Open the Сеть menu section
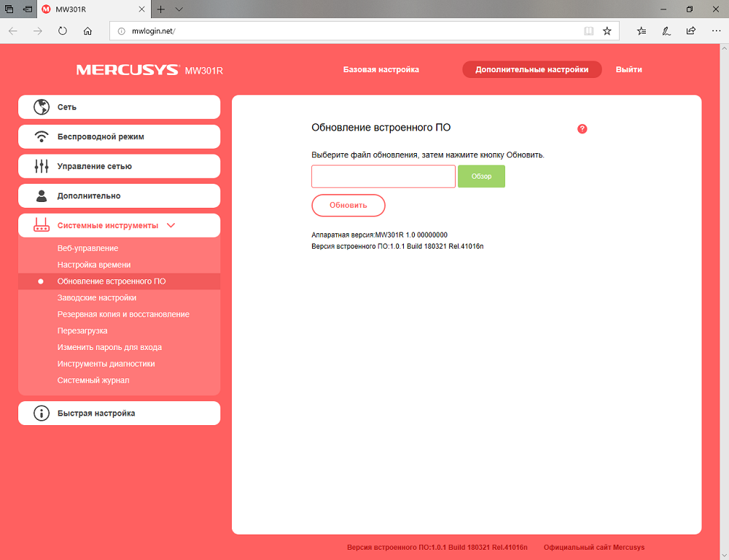729x560 pixels. pyautogui.click(x=119, y=107)
